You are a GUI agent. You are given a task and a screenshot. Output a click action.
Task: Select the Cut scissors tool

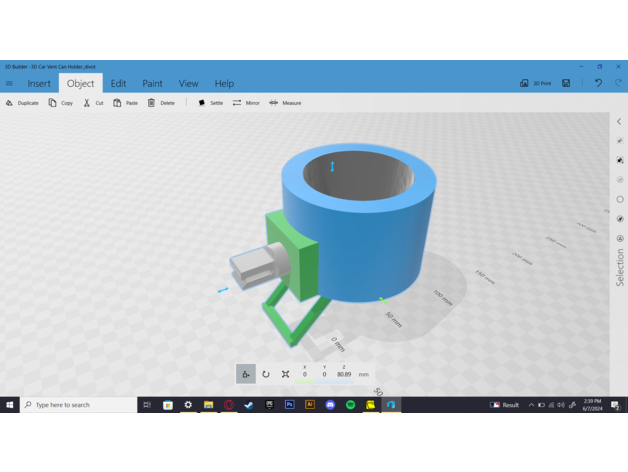[x=93, y=103]
